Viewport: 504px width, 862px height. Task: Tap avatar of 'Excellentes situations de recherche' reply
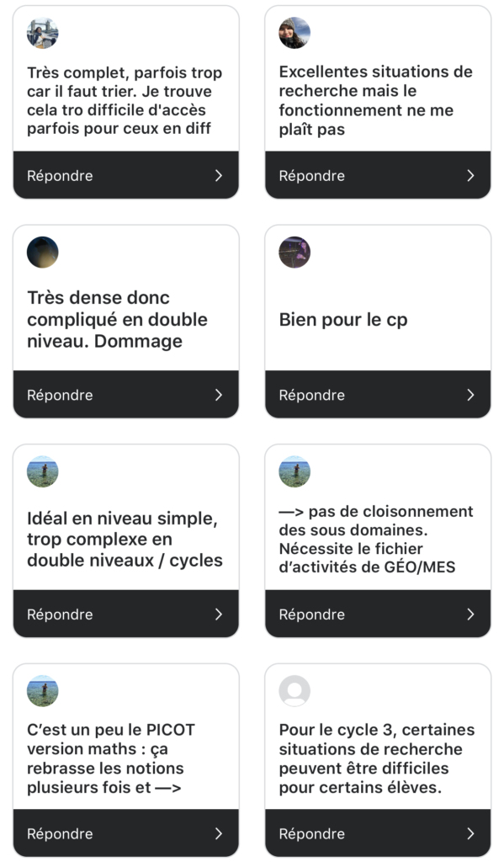(294, 33)
